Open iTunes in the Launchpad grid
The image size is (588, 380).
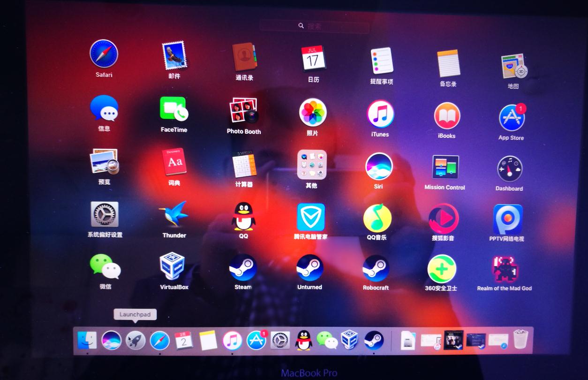(380, 114)
